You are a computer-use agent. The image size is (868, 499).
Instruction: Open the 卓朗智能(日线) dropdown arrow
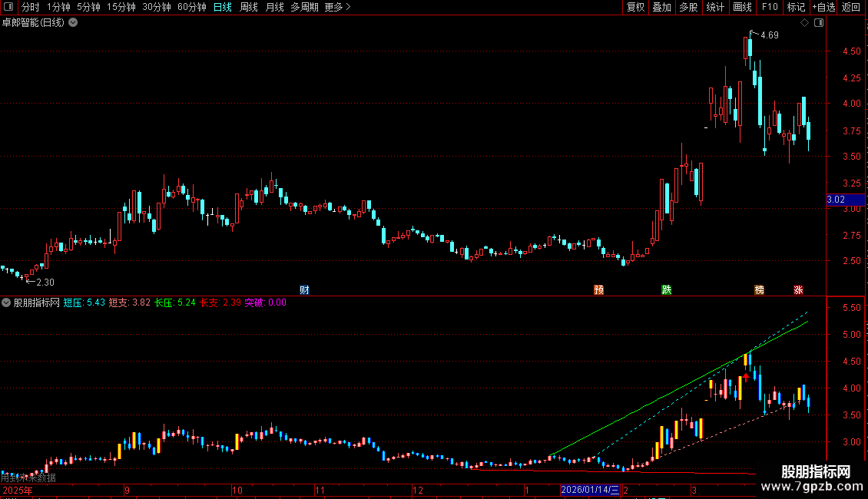click(x=73, y=23)
